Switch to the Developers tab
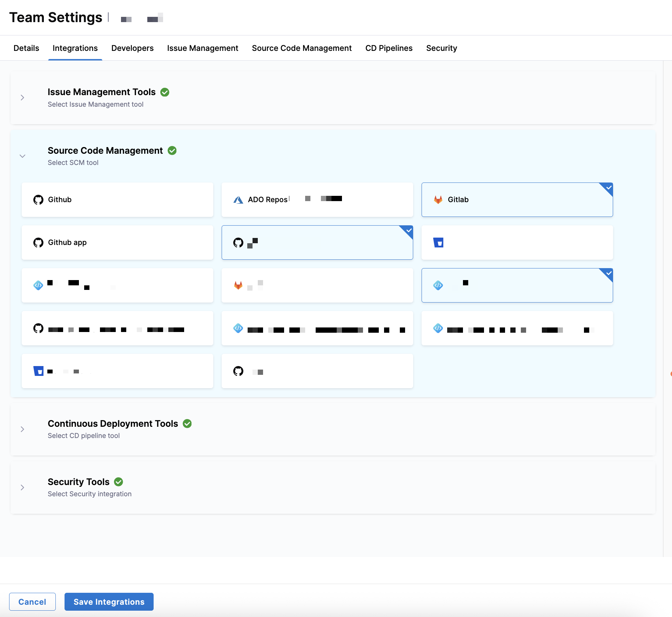The width and height of the screenshot is (672, 617). tap(132, 48)
